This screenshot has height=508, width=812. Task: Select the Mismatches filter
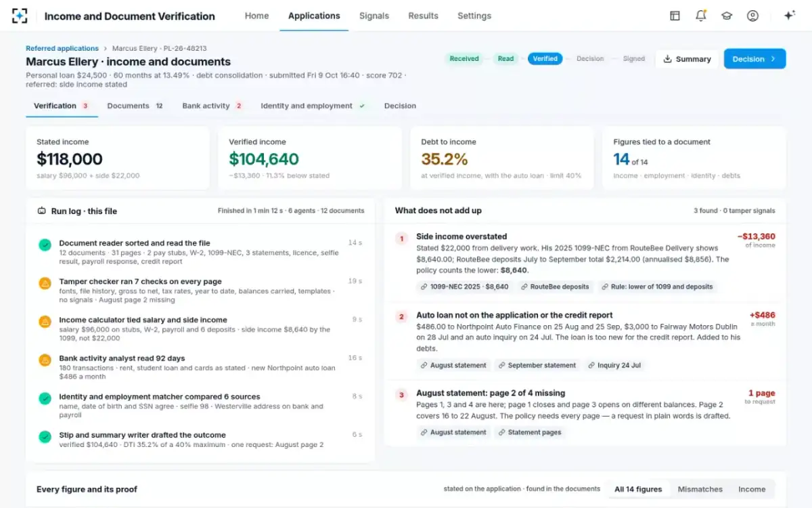pyautogui.click(x=700, y=489)
